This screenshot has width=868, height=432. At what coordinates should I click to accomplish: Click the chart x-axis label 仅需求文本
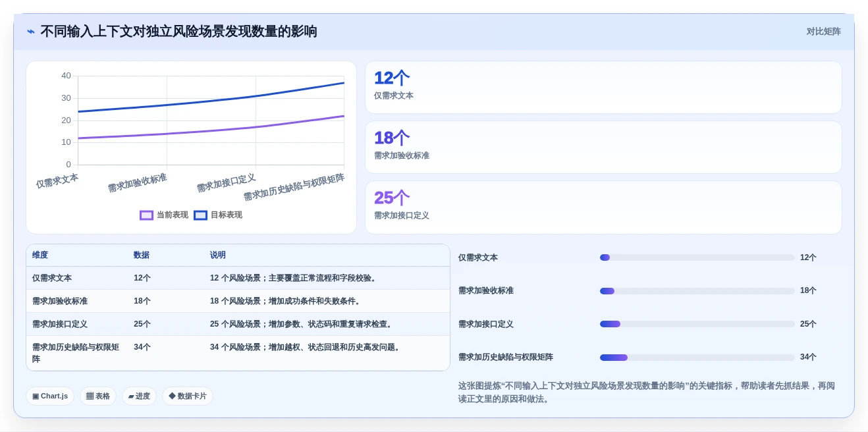point(57,180)
